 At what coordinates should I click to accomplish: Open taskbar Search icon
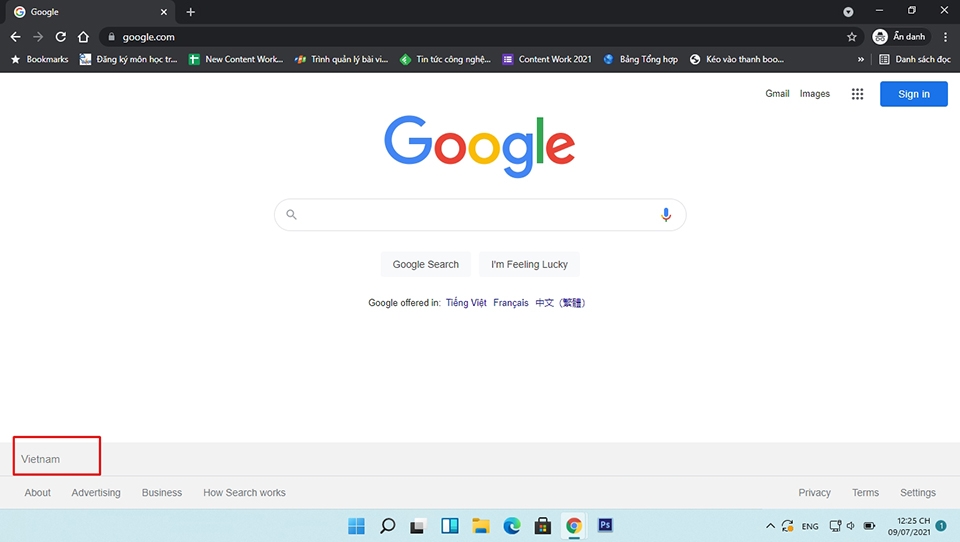[x=388, y=525]
